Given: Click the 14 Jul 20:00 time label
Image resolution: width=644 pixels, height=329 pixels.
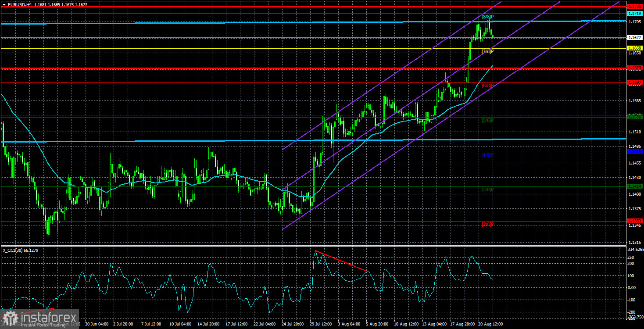Looking at the screenshot, I should point(208,324).
